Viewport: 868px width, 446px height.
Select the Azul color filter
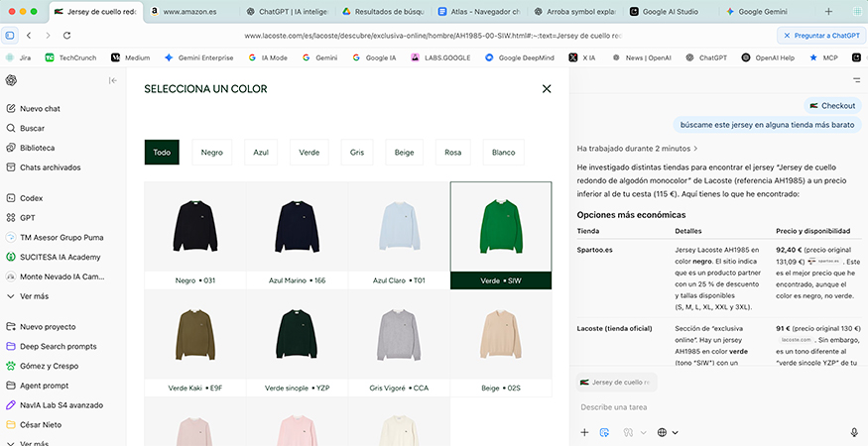coord(261,153)
